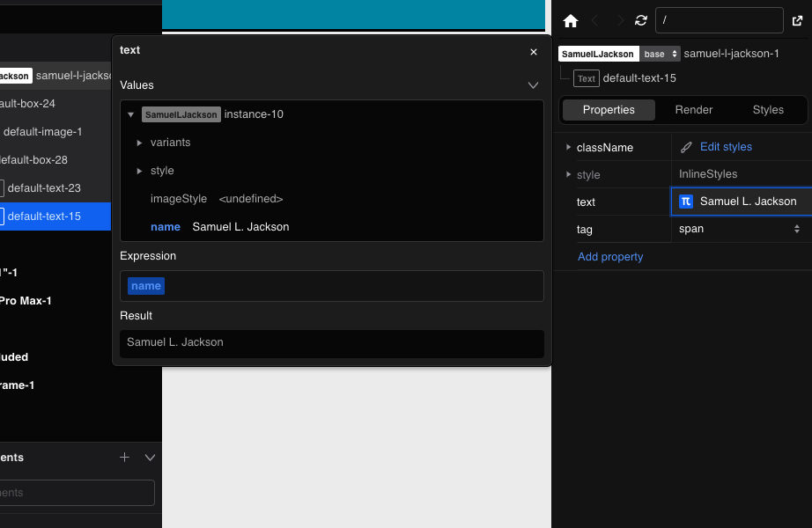Click the InlineStyles value
The height and width of the screenshot is (528, 812).
[708, 174]
